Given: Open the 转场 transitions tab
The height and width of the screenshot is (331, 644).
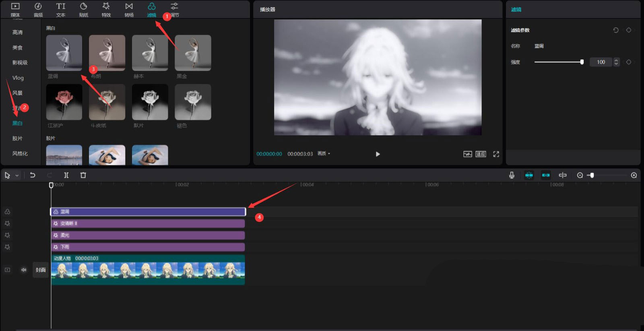Looking at the screenshot, I should pyautogui.click(x=129, y=10).
